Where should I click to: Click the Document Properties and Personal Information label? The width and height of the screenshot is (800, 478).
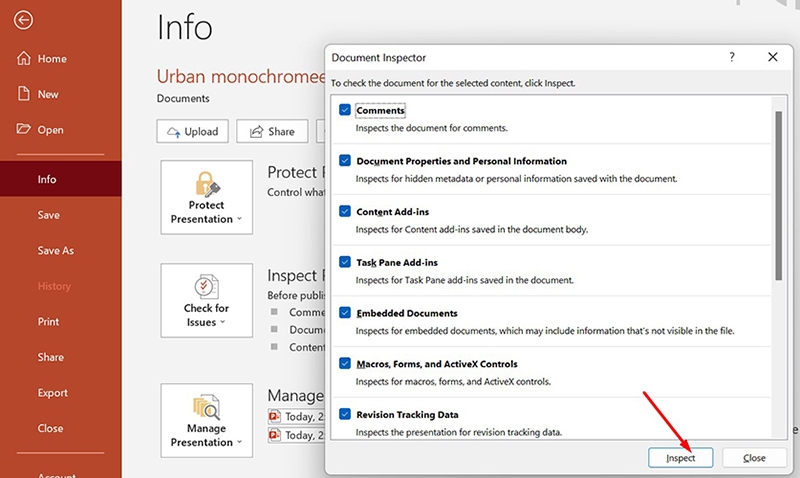click(461, 161)
